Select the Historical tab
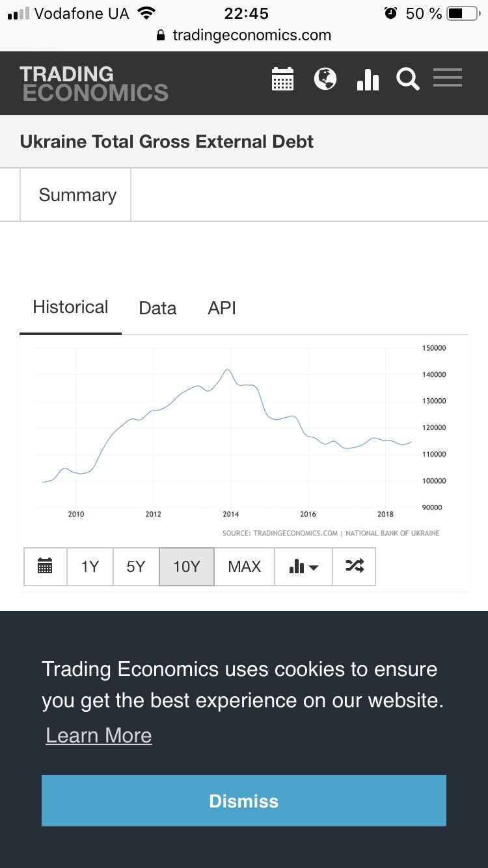Image resolution: width=488 pixels, height=868 pixels. point(70,307)
